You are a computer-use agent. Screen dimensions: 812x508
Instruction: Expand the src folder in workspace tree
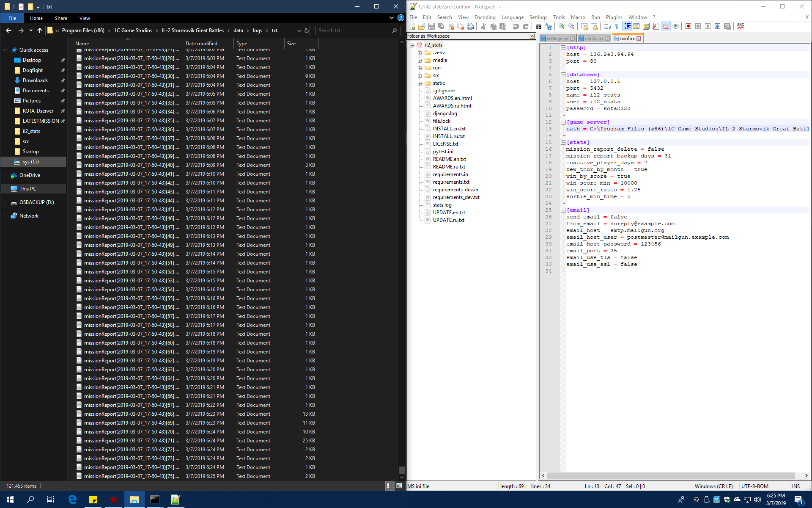420,76
